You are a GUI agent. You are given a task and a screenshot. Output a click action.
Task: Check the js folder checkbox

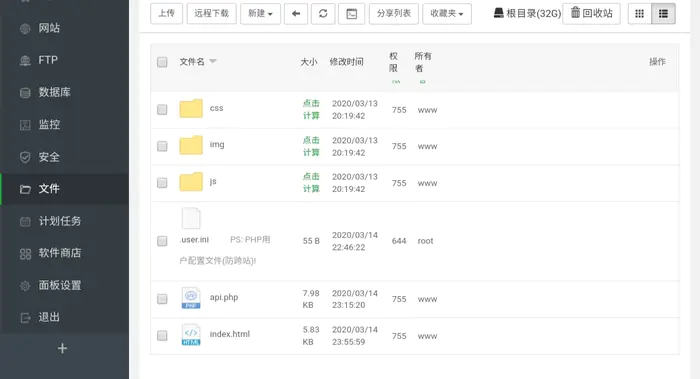pyautogui.click(x=162, y=183)
